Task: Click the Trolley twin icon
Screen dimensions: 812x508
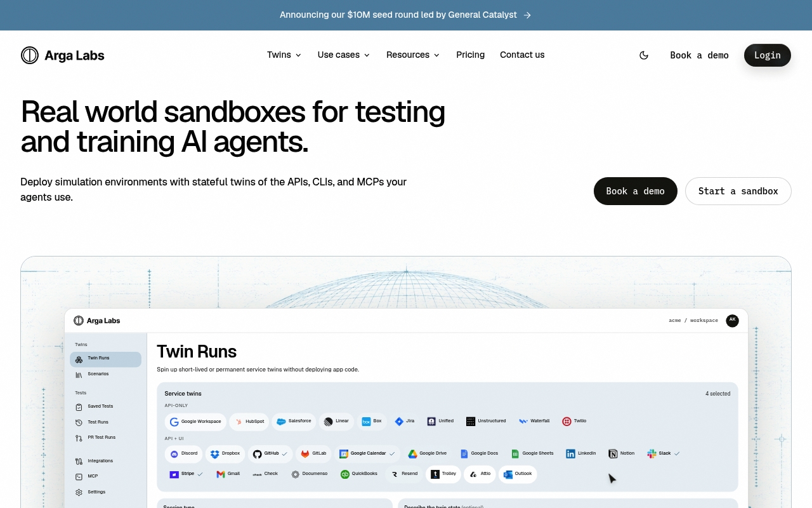Action: 435,474
